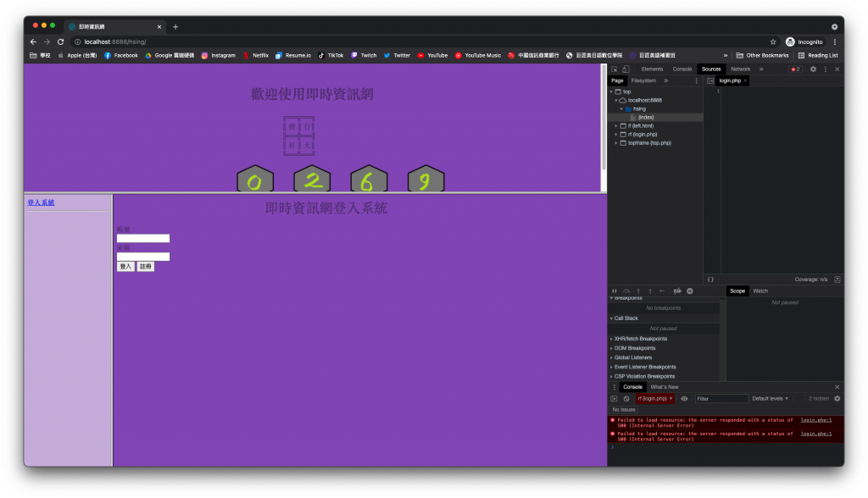Collapse the hsing folder node

621,109
